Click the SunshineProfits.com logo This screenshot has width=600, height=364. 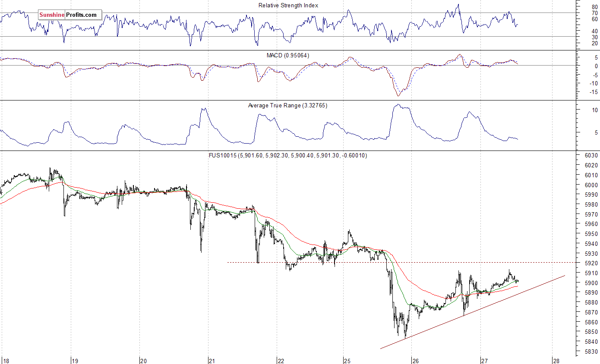[x=70, y=15]
